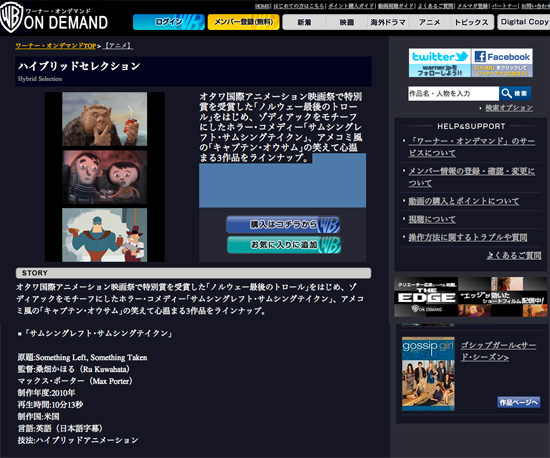The height and width of the screenshot is (458, 550).
Task: Click the ワーナー・オンデマンドTOP breadcrumb
Action: tap(56, 46)
